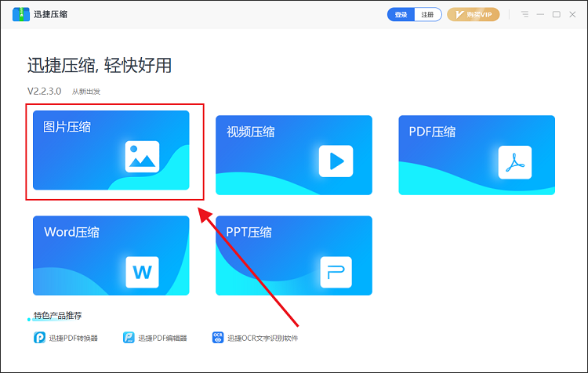
Task: Click the 迅捷PDF编辑器 product icon
Action: (x=129, y=338)
